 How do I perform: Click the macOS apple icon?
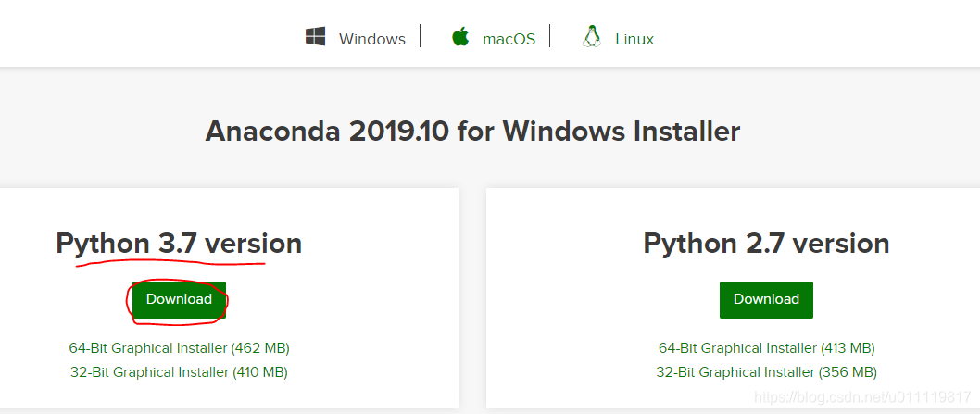460,37
